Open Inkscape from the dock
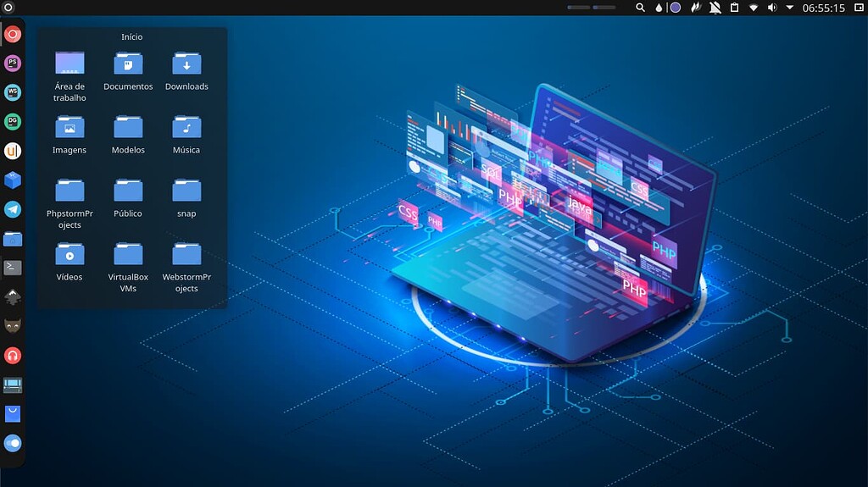 click(x=13, y=296)
